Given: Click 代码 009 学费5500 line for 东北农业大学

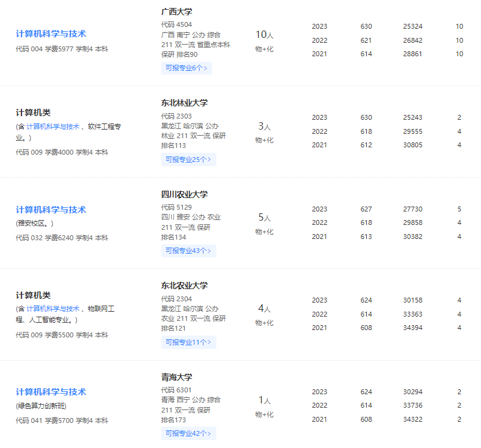Looking at the screenshot, I should pyautogui.click(x=62, y=335).
